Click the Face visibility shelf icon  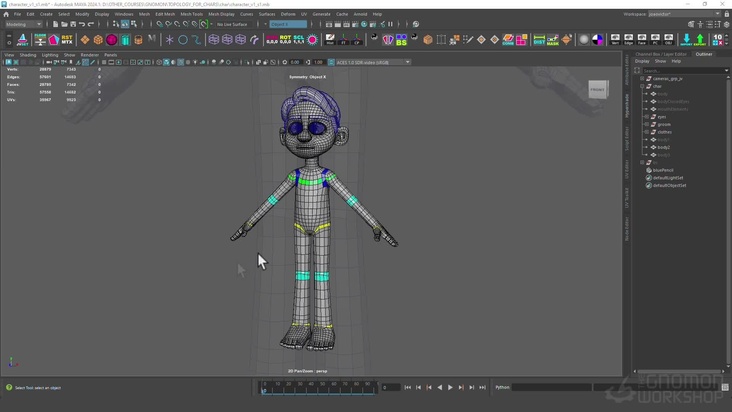pos(642,40)
